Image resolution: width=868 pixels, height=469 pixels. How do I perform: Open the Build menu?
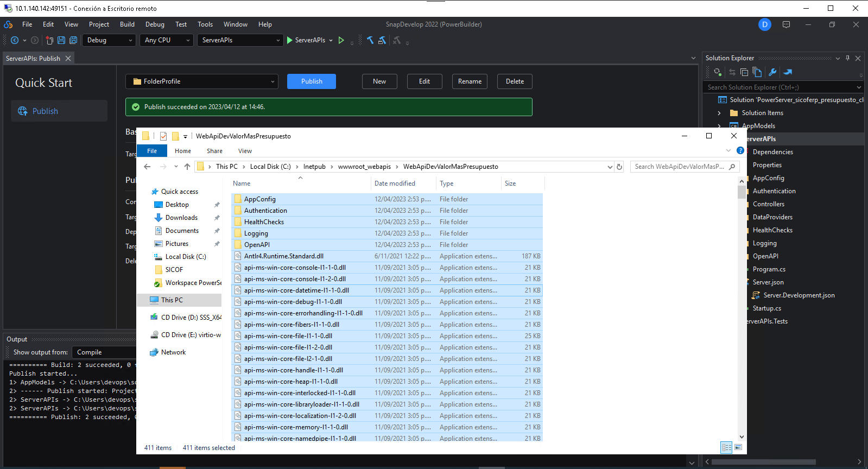[127, 24]
